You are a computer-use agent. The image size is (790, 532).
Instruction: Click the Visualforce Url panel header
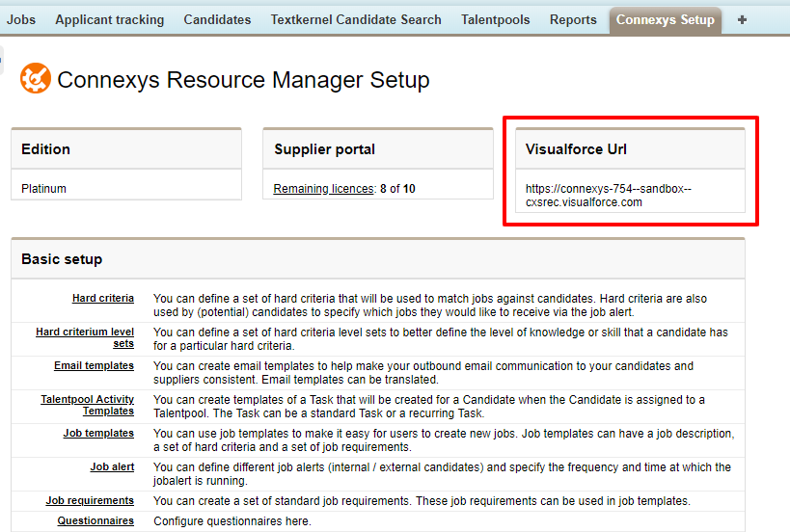[630, 149]
